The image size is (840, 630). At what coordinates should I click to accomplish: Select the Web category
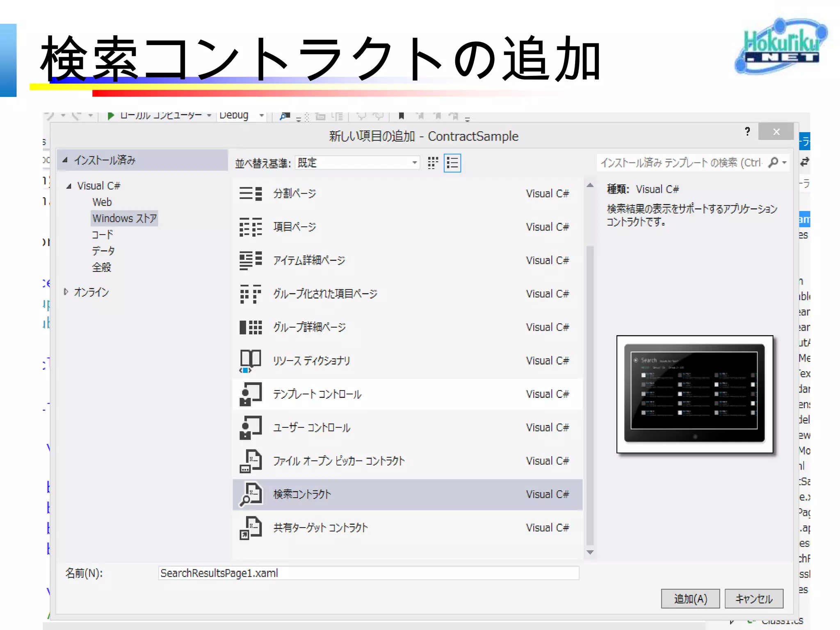[x=102, y=202]
